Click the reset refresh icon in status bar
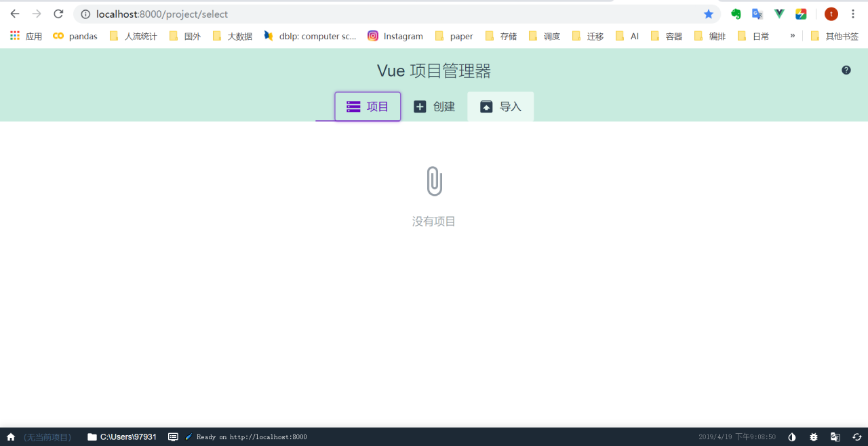The width and height of the screenshot is (868, 446). [856, 437]
